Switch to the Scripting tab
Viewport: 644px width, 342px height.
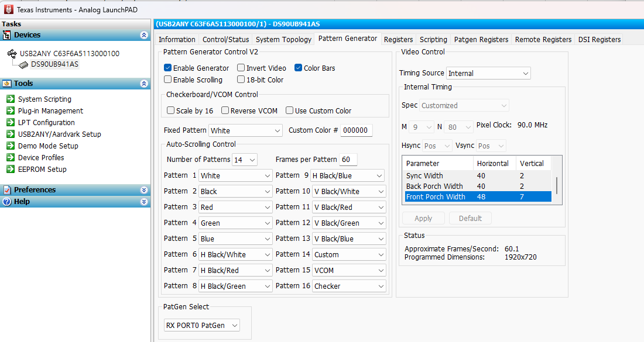(x=433, y=39)
